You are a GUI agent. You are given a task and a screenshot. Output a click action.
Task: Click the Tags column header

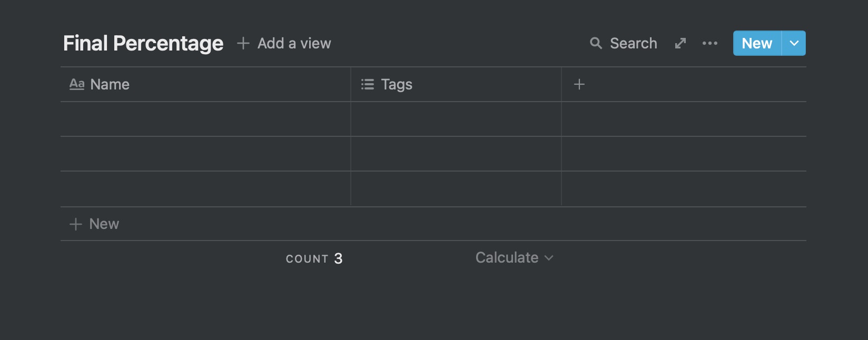click(397, 84)
